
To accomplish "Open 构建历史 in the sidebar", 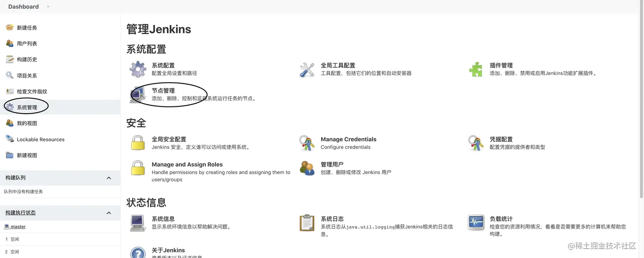I will (x=27, y=60).
